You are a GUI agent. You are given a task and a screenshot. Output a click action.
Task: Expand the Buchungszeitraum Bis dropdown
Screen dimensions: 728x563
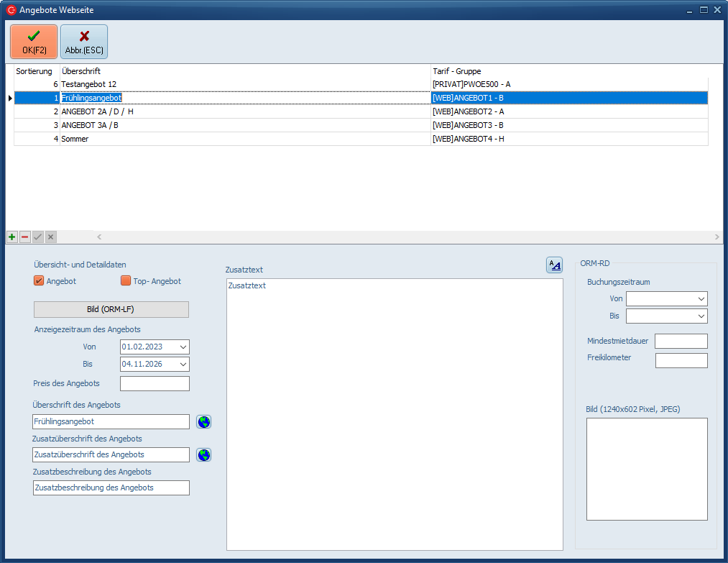pyautogui.click(x=701, y=316)
